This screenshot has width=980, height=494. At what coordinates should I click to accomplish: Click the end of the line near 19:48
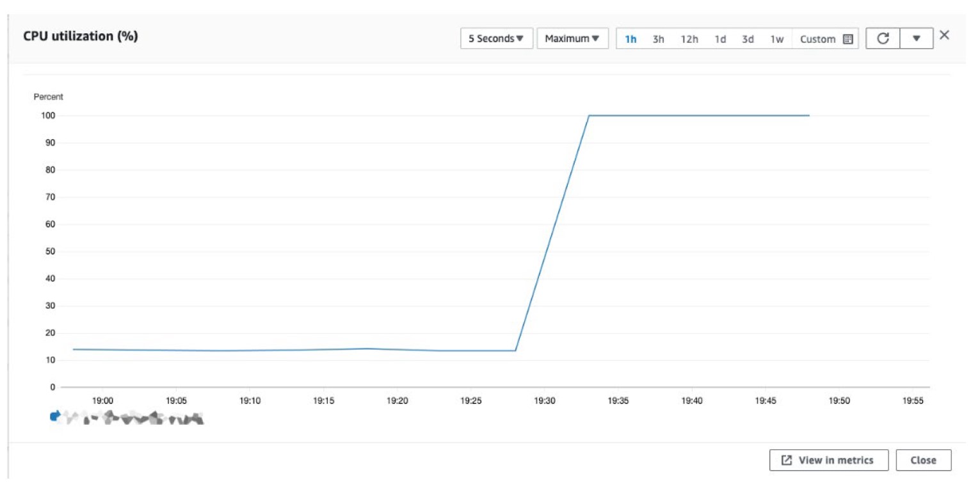809,115
